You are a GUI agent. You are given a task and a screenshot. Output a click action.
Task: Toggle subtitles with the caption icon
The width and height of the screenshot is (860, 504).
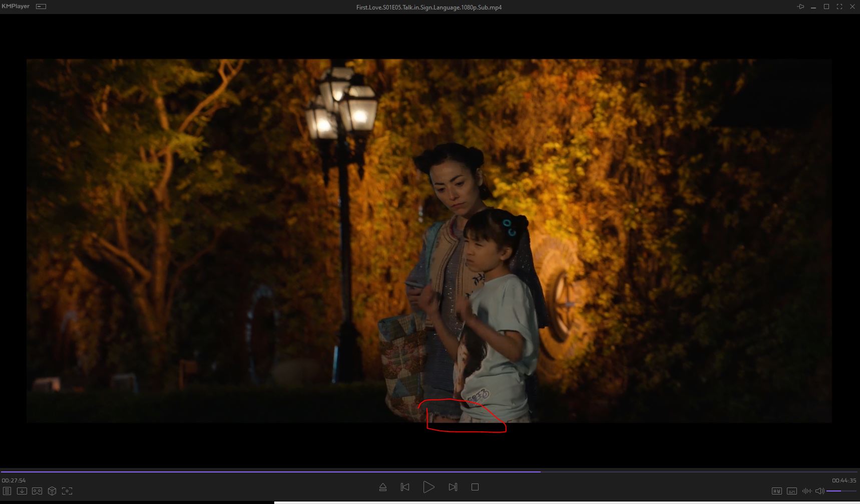791,491
